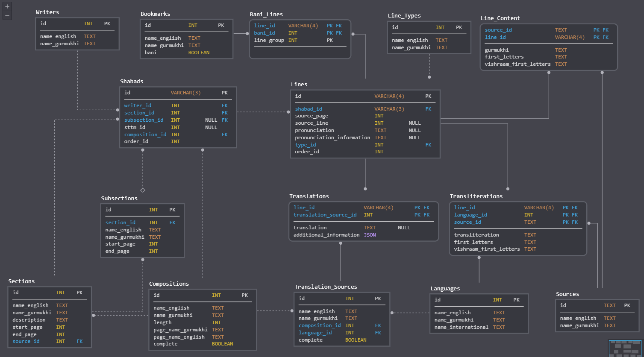This screenshot has height=357, width=644.
Task: Click JSON type in Translations table
Action: [370, 235]
